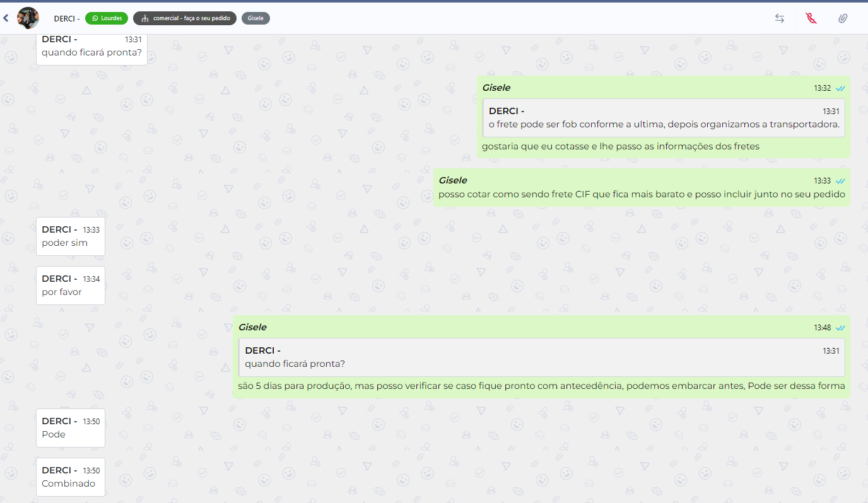Click the 'Combinado' message bubble

70,478
